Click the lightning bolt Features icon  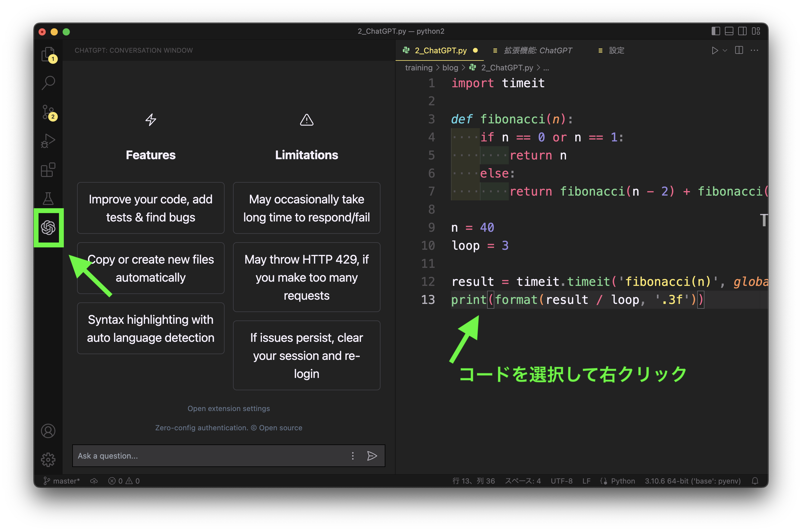(151, 119)
